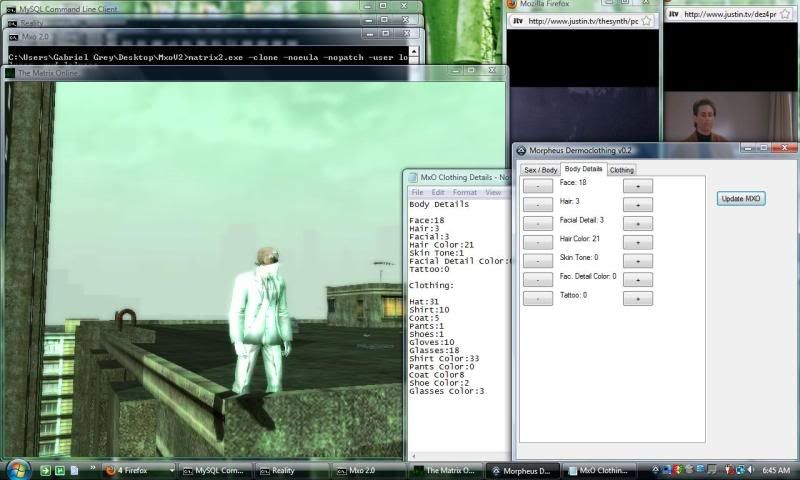
Task: Click the Morpheus Dermoclothing title bar icon
Action: [521, 150]
